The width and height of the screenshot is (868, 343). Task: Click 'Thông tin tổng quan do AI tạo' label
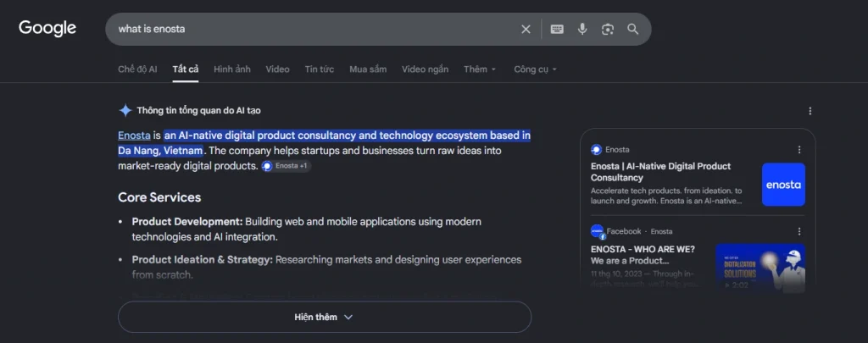click(198, 111)
